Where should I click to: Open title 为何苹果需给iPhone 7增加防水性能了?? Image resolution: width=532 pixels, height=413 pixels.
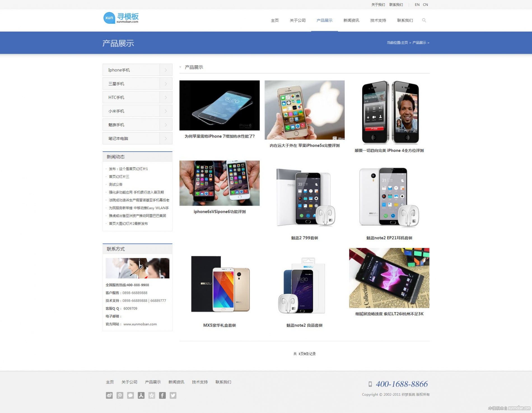coord(220,136)
